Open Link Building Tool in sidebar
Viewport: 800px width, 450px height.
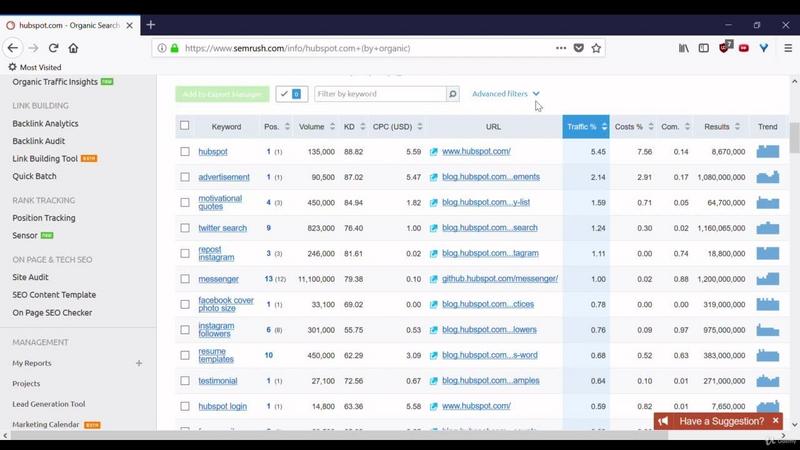(45, 159)
